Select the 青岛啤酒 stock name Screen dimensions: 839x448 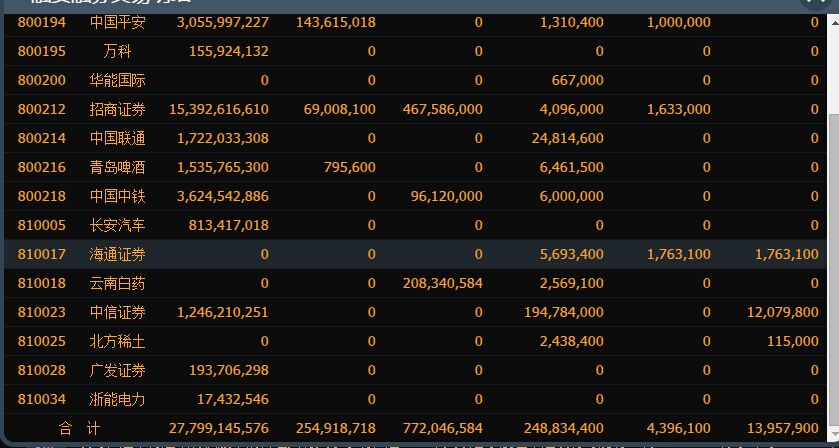pyautogui.click(x=117, y=167)
